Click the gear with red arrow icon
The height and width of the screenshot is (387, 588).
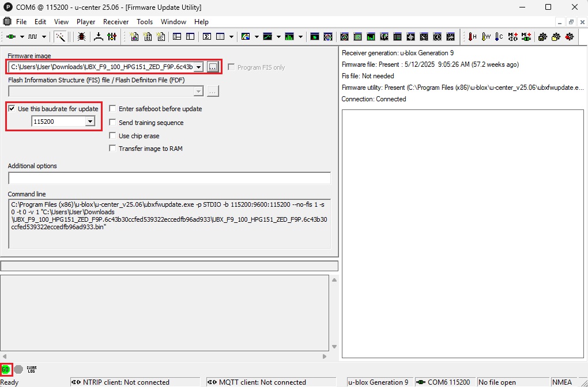570,37
